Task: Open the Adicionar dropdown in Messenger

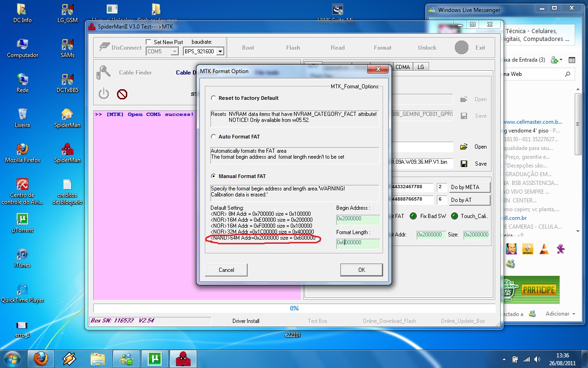Action: click(x=560, y=314)
